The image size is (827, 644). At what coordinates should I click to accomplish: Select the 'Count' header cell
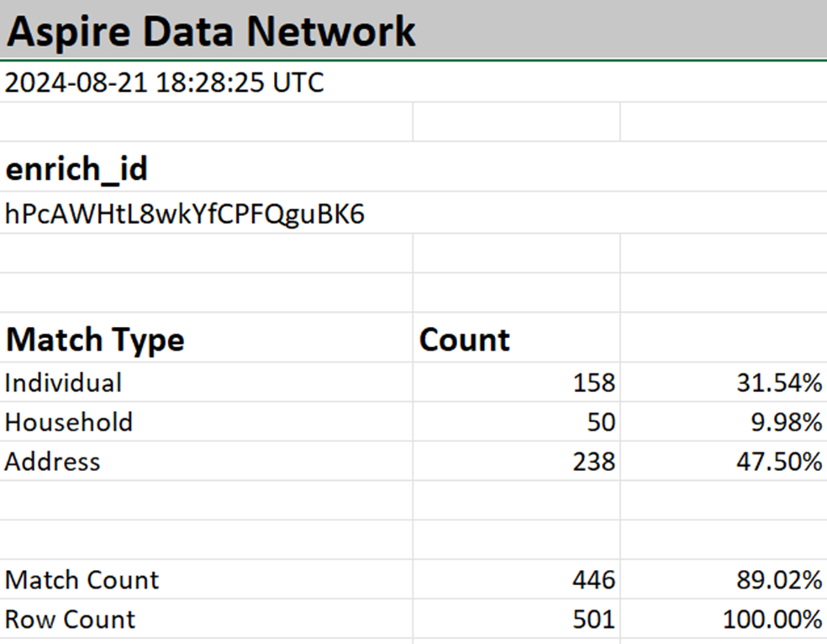coord(516,338)
